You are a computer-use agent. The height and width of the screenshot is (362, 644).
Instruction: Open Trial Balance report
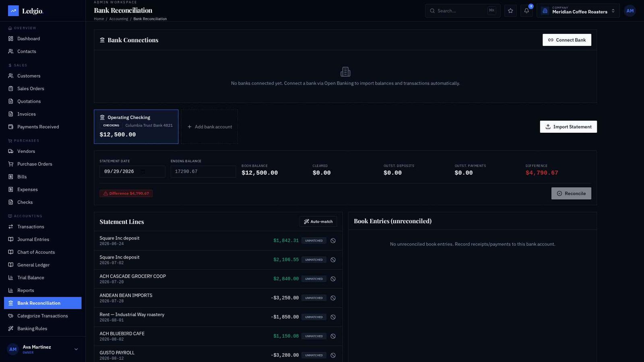pyautogui.click(x=43, y=278)
